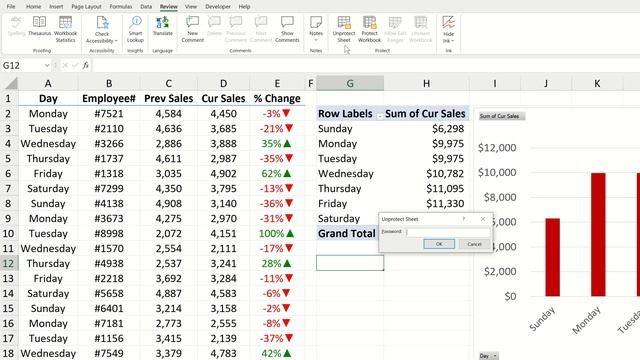Open the Hide Ink dropdown
Viewport: 640px width, 360px height.
tap(449, 29)
